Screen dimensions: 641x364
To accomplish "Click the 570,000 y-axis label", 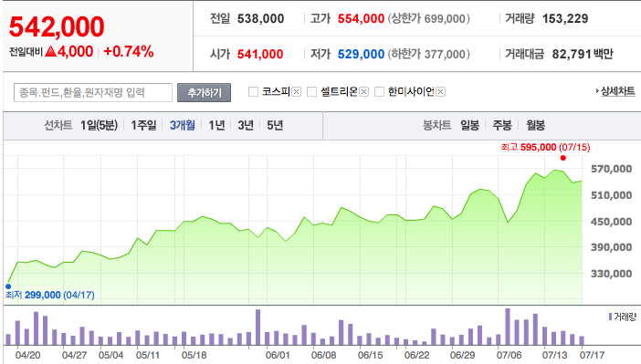I will [611, 169].
